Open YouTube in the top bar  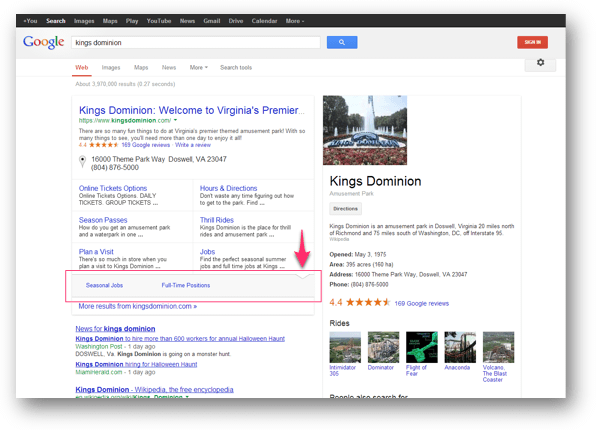(159, 21)
